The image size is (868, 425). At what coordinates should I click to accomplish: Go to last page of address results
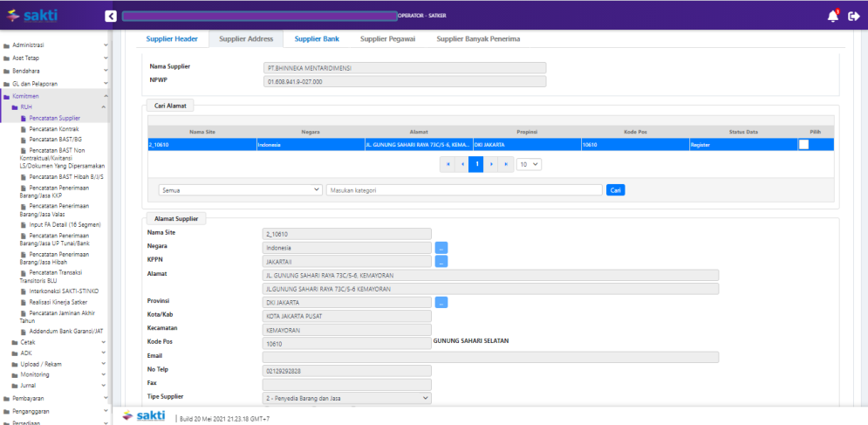coord(505,163)
